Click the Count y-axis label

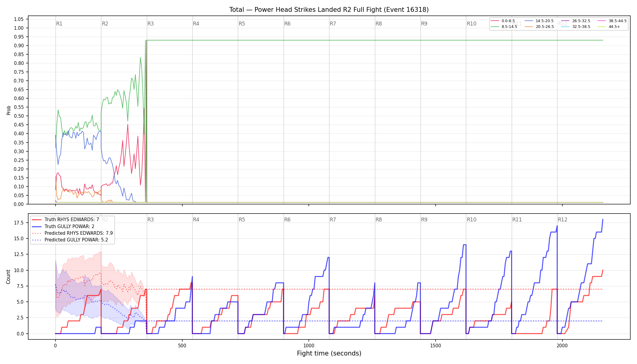(8, 277)
